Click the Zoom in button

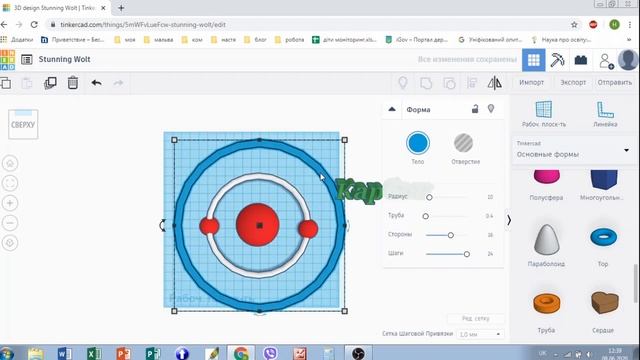coord(10,203)
